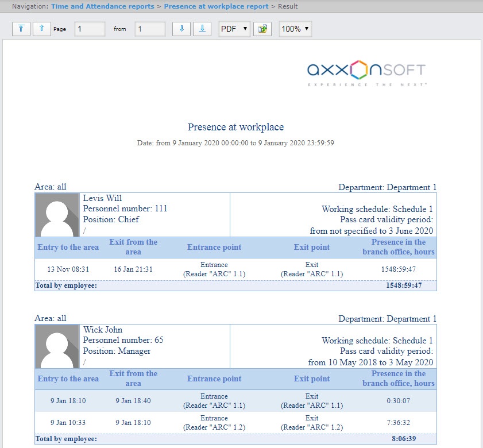Go to first page of report
The width and height of the screenshot is (483, 448).
(x=21, y=29)
